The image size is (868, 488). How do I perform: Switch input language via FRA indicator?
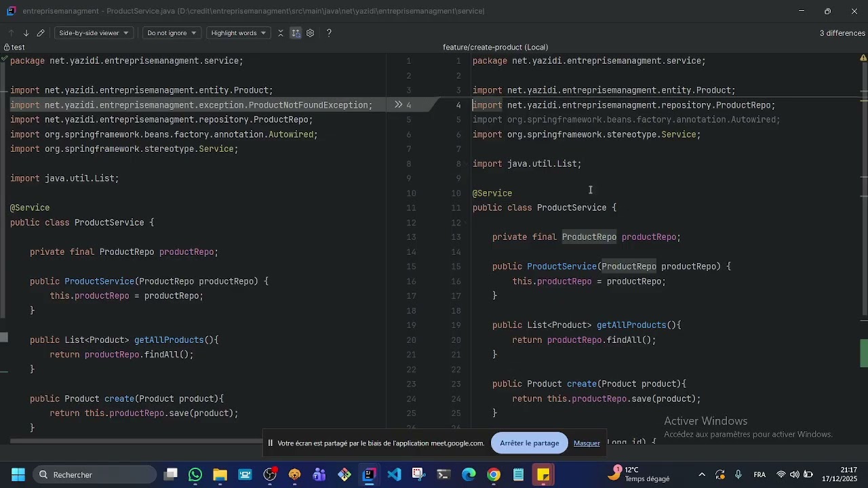click(x=759, y=474)
